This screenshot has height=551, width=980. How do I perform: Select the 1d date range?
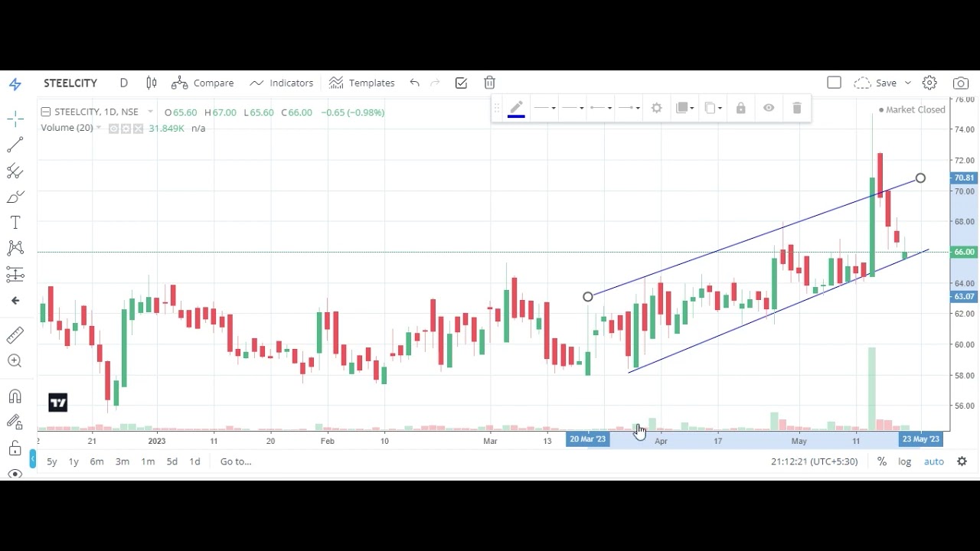click(x=194, y=461)
